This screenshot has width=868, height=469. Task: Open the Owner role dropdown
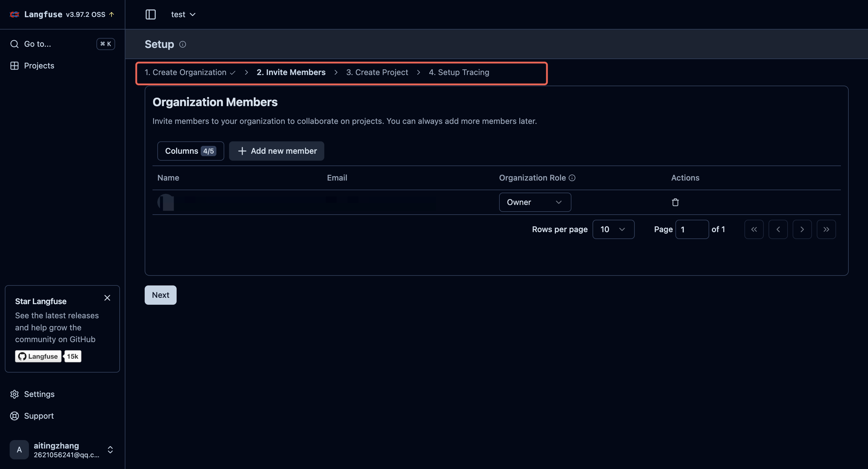pos(535,202)
